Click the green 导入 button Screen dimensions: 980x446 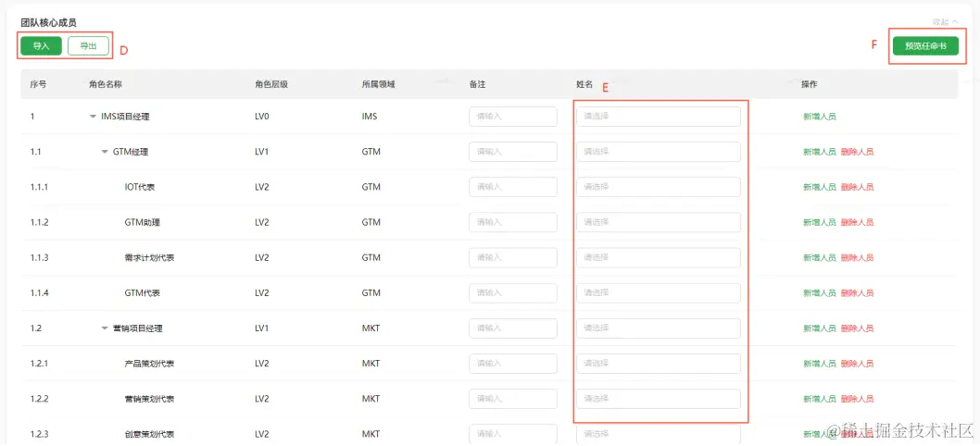click(41, 45)
